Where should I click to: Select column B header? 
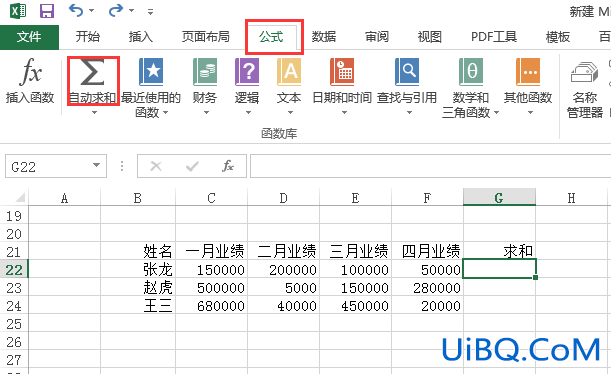(138, 198)
